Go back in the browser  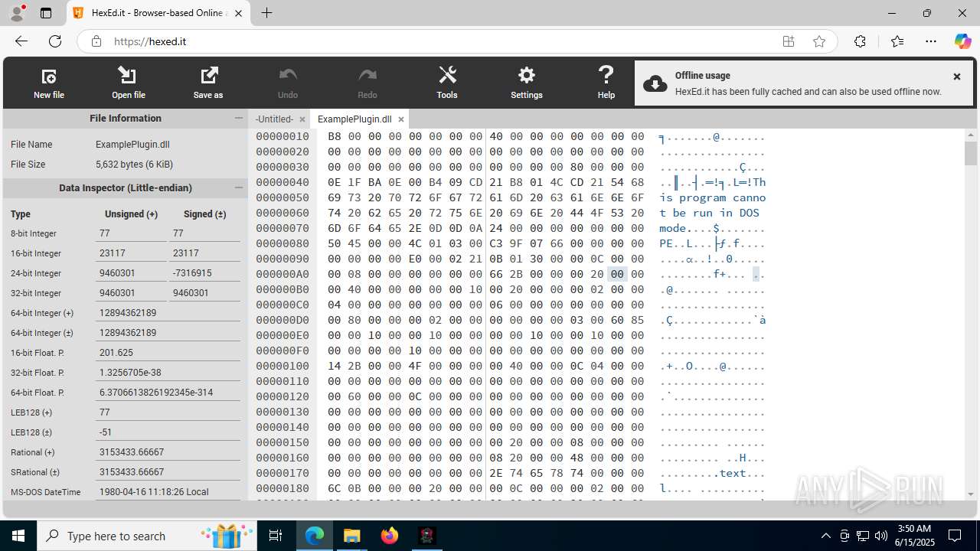pyautogui.click(x=21, y=41)
